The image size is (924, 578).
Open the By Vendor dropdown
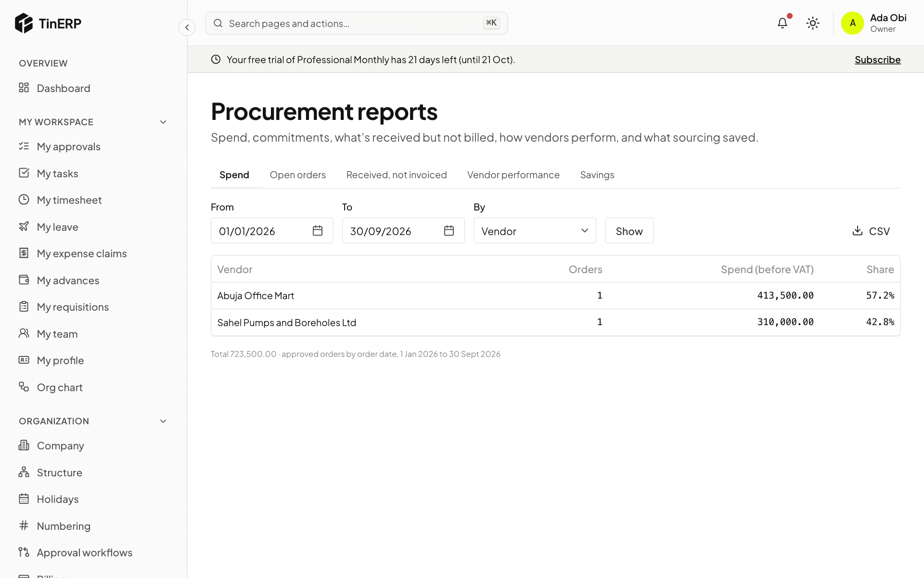coord(535,231)
